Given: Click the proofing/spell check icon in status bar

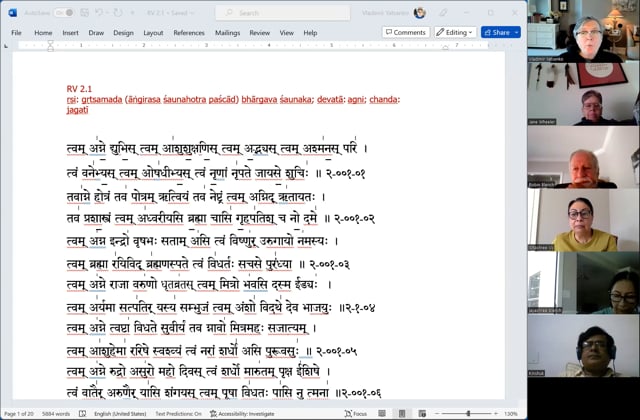Looking at the screenshot, I should [x=82, y=413].
